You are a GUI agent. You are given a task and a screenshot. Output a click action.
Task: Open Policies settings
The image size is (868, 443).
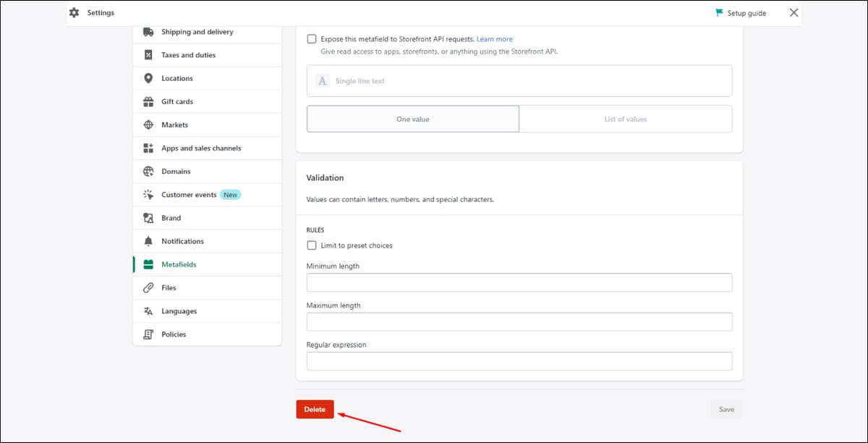point(207,334)
